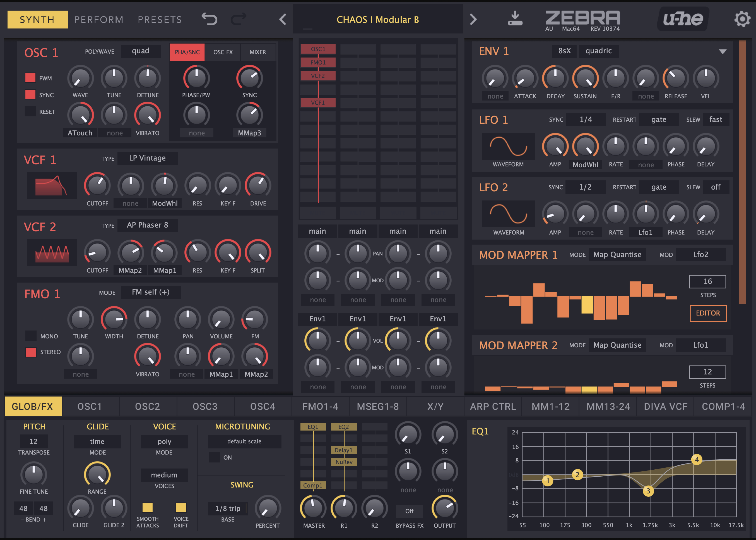Go to the next preset arrow
Screen dimensions: 756x540
coord(473,19)
